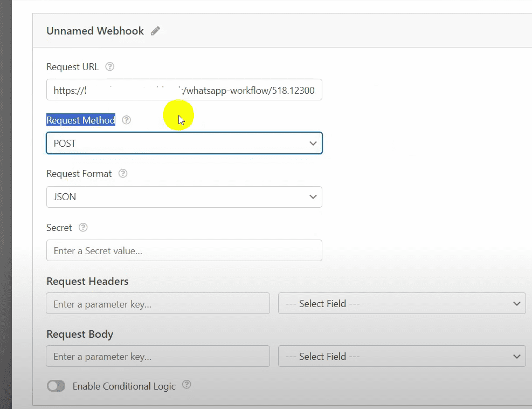The height and width of the screenshot is (409, 532).
Task: Click the Request Headers section heading
Action: coord(87,281)
